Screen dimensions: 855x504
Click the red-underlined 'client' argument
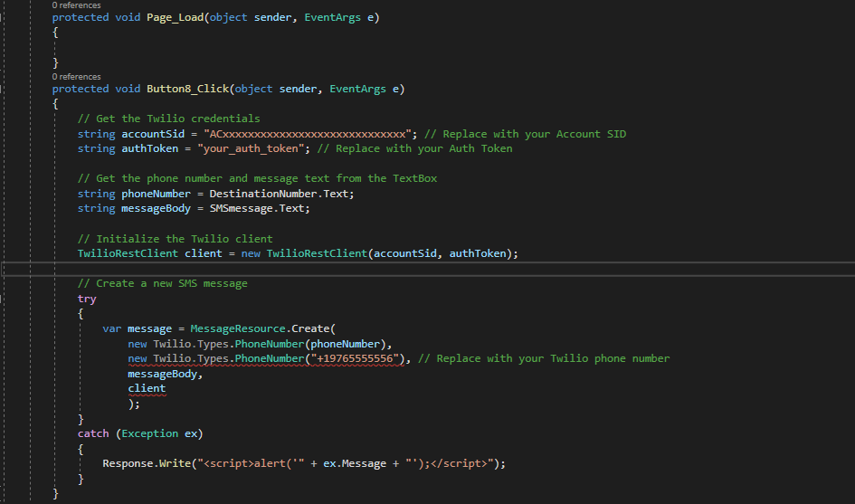[147, 389]
